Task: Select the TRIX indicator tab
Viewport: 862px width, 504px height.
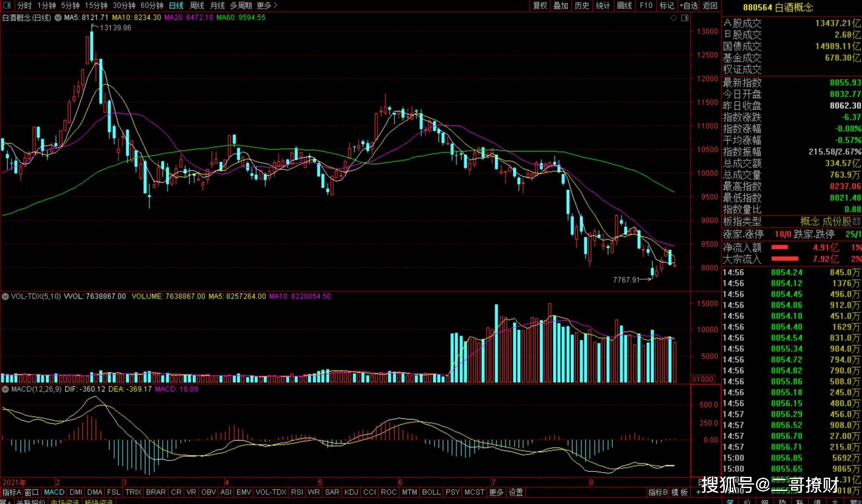Action: 133,492
